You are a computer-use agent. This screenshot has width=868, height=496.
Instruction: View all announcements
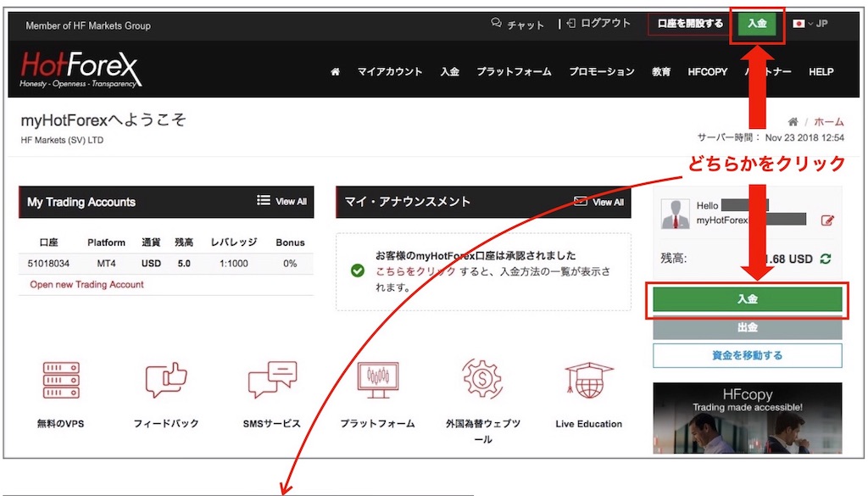click(598, 202)
